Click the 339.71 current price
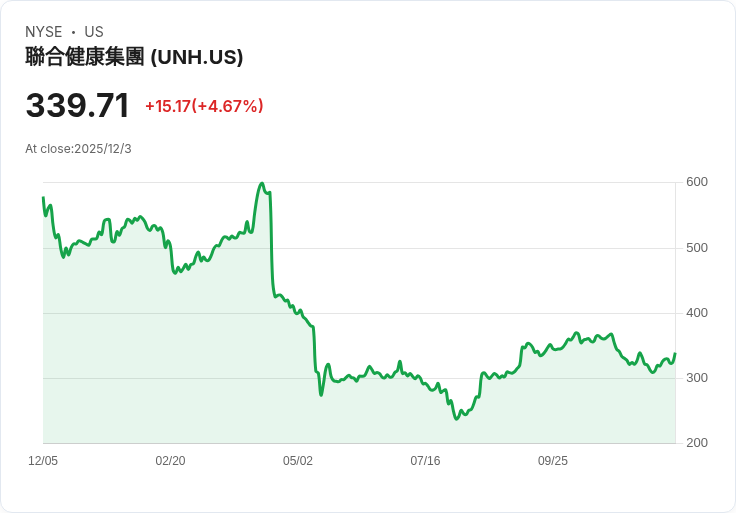736x513 pixels. 77,106
